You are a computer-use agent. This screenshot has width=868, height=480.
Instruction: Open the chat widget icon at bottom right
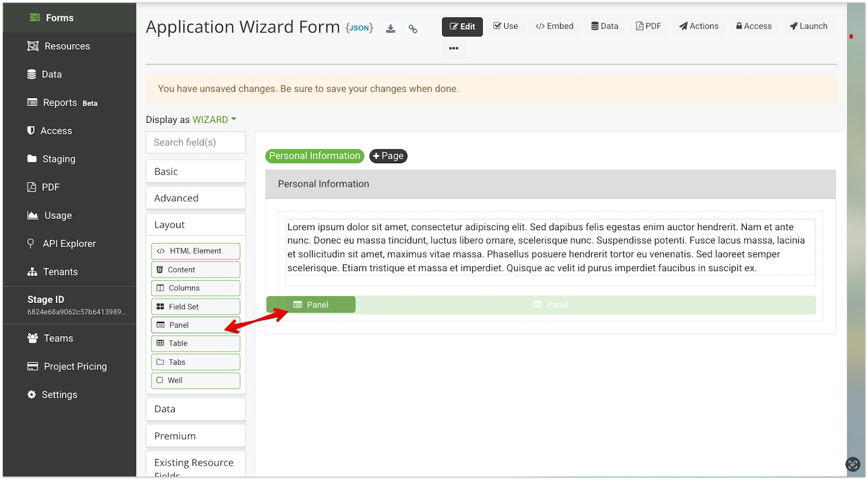tap(852, 464)
